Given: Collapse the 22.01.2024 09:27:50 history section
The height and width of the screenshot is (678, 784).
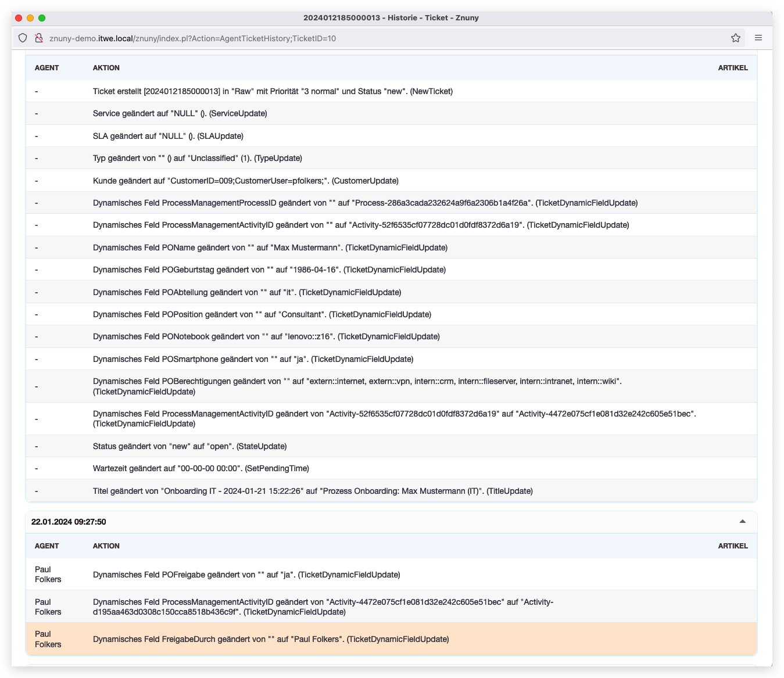Looking at the screenshot, I should click(742, 522).
